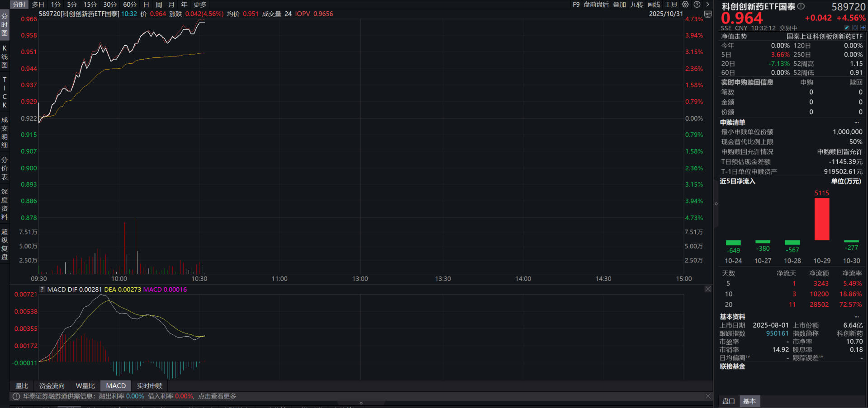The width and height of the screenshot is (868, 408).
Task: Click the help question mark icon
Action: [x=697, y=5]
